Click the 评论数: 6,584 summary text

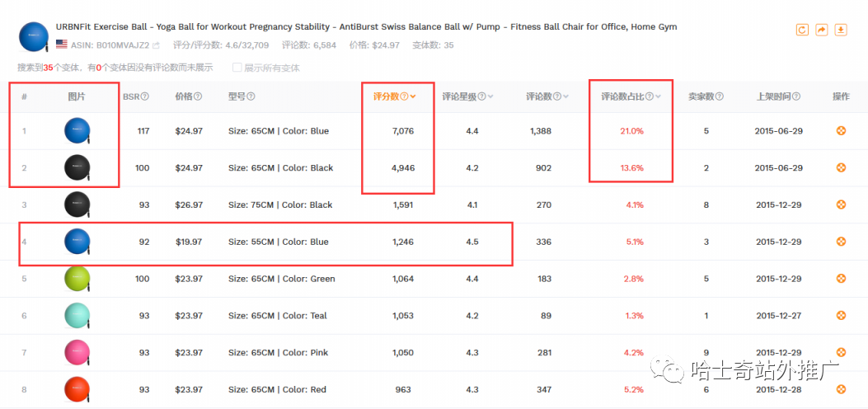pyautogui.click(x=309, y=45)
